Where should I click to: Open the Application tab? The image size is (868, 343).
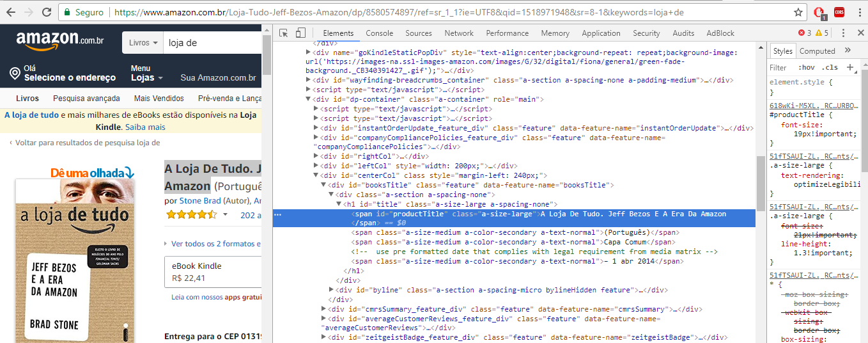click(601, 33)
